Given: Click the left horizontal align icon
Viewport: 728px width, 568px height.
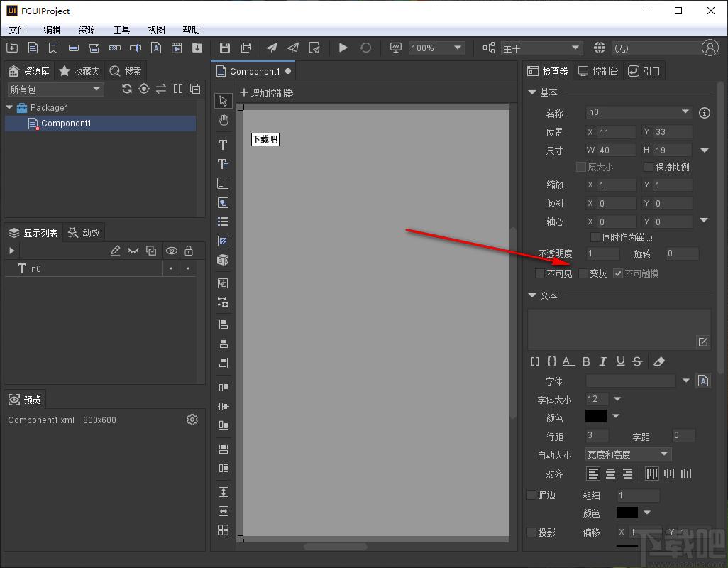Looking at the screenshot, I should [x=593, y=474].
